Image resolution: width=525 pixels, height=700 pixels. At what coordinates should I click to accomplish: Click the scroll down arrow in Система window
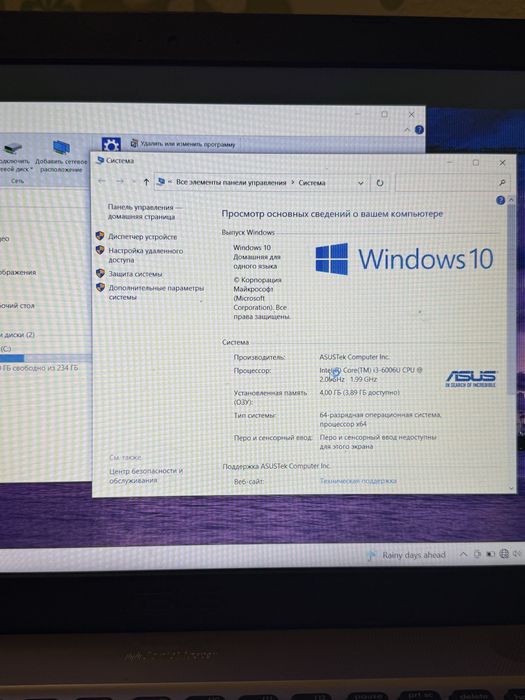tap(511, 488)
